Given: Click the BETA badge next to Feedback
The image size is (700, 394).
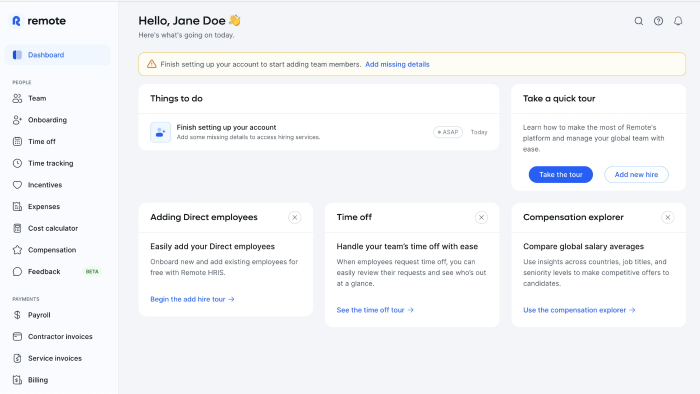Looking at the screenshot, I should pyautogui.click(x=92, y=272).
